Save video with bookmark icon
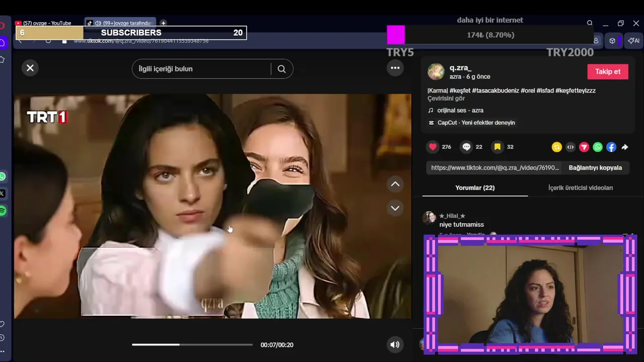Image resolution: width=644 pixels, height=362 pixels. click(497, 147)
